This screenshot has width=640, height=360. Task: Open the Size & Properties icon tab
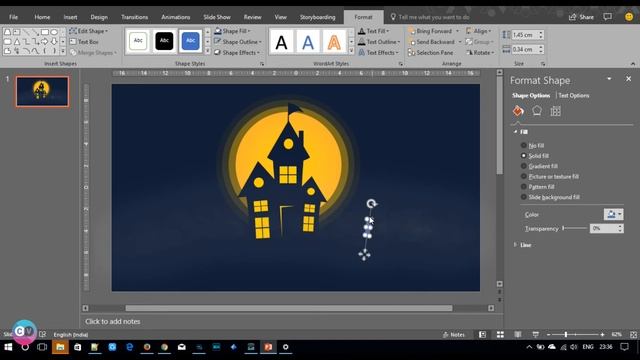(x=556, y=111)
